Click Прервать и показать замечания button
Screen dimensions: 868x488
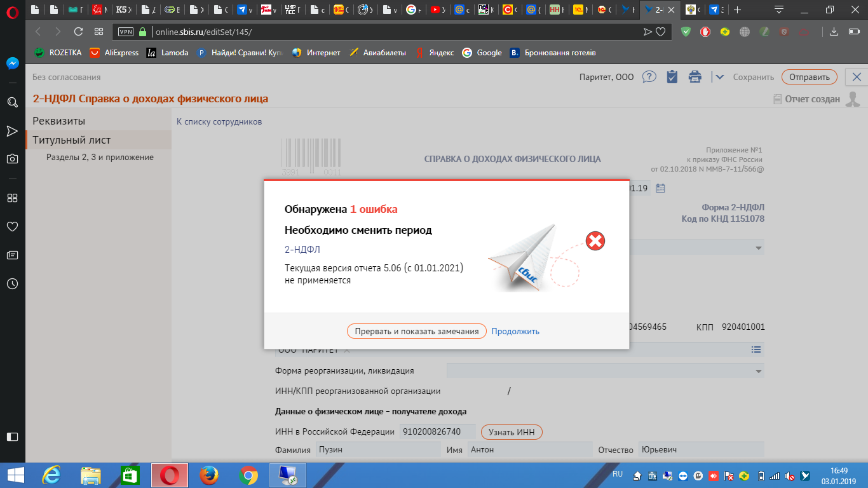416,331
